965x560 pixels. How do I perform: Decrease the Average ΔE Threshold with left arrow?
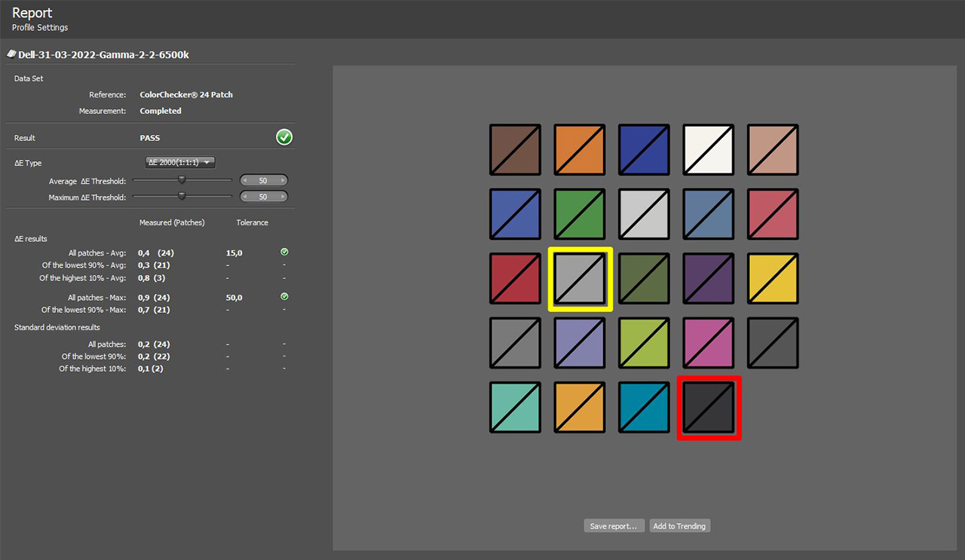(245, 181)
